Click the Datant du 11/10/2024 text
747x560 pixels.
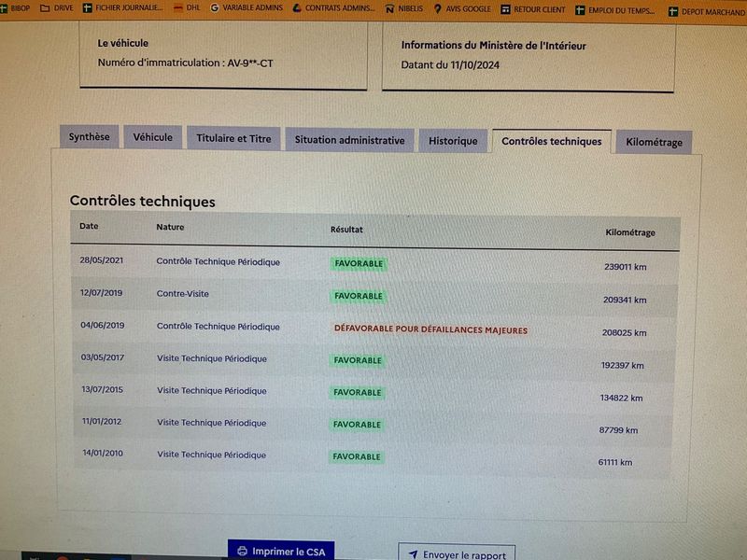(450, 65)
